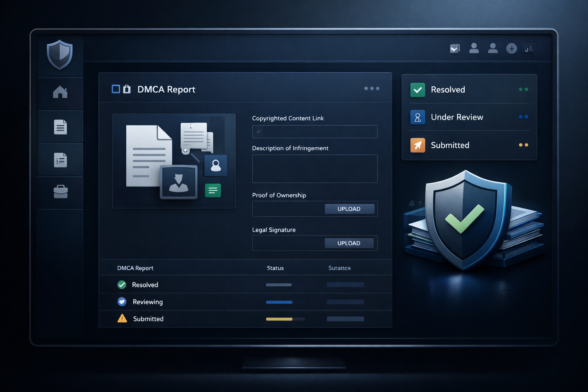
Task: Open the briefcase icon in the sidebar
Action: coord(60,192)
